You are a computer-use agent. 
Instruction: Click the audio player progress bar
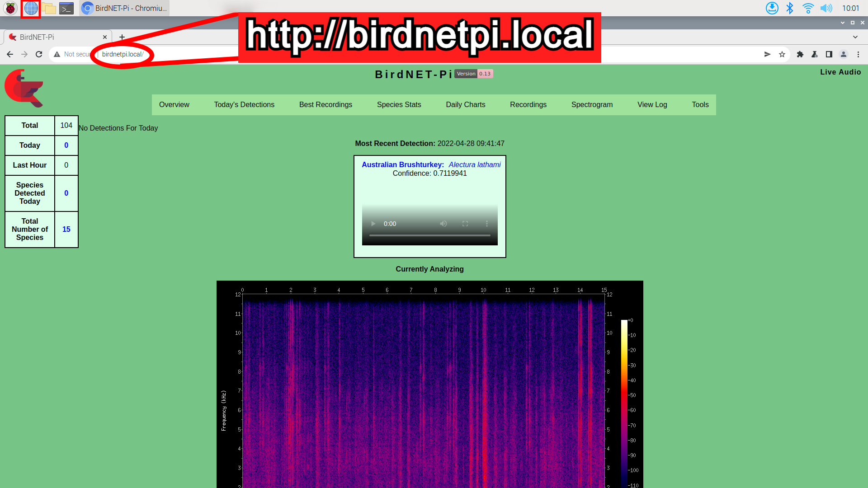[429, 235]
